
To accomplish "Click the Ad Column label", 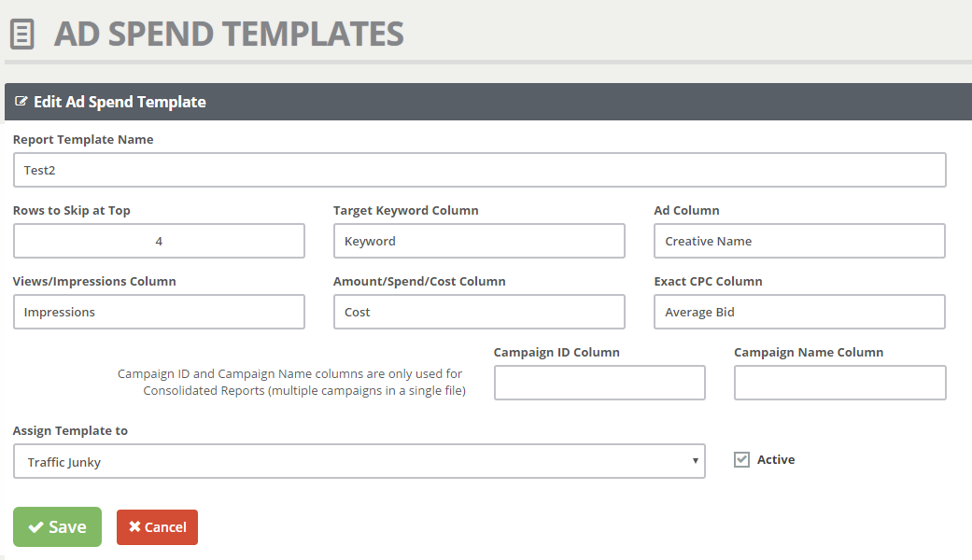I will 686,211.
